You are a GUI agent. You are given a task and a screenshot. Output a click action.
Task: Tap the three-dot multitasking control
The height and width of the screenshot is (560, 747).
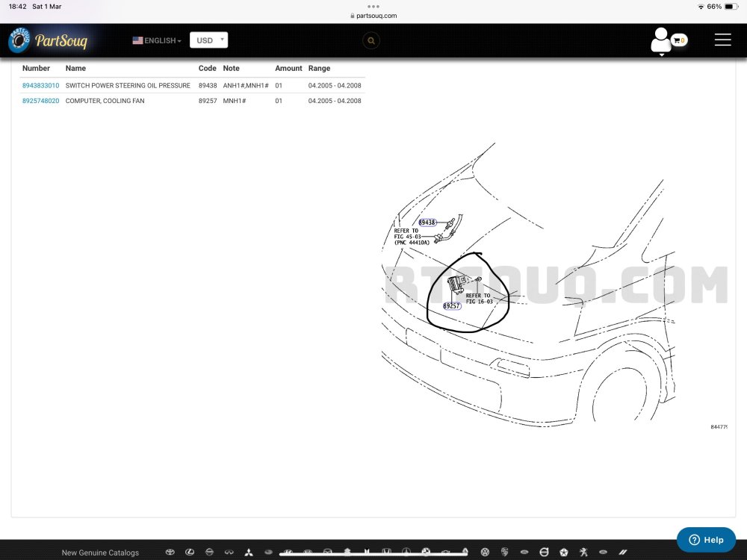click(373, 6)
